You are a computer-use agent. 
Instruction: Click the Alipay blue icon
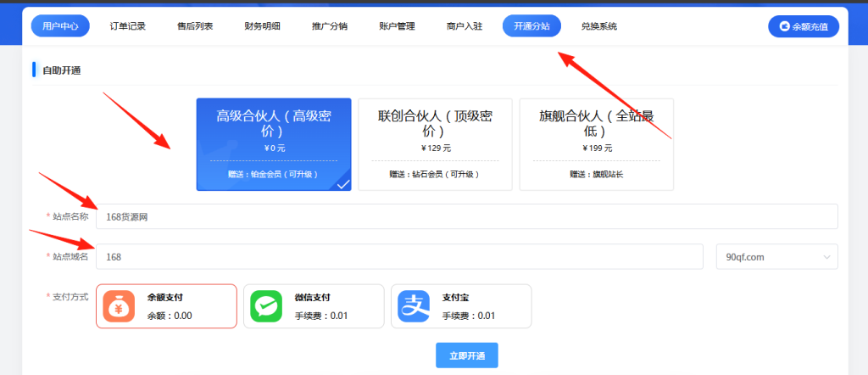pos(415,305)
